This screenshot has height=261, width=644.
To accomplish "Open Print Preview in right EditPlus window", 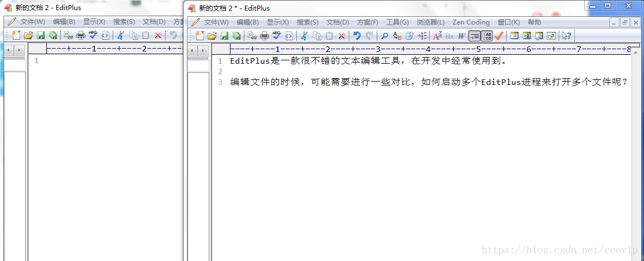I will point(252,36).
